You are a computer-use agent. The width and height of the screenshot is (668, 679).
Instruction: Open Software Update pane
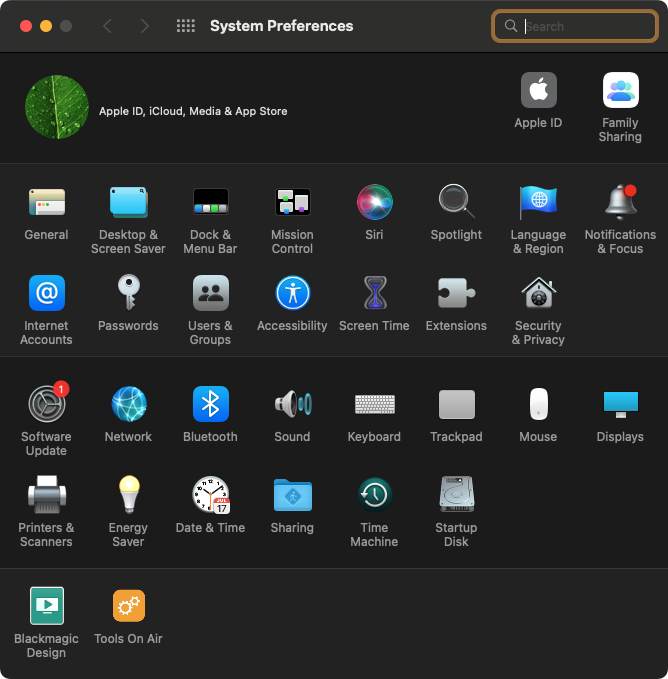[47, 404]
